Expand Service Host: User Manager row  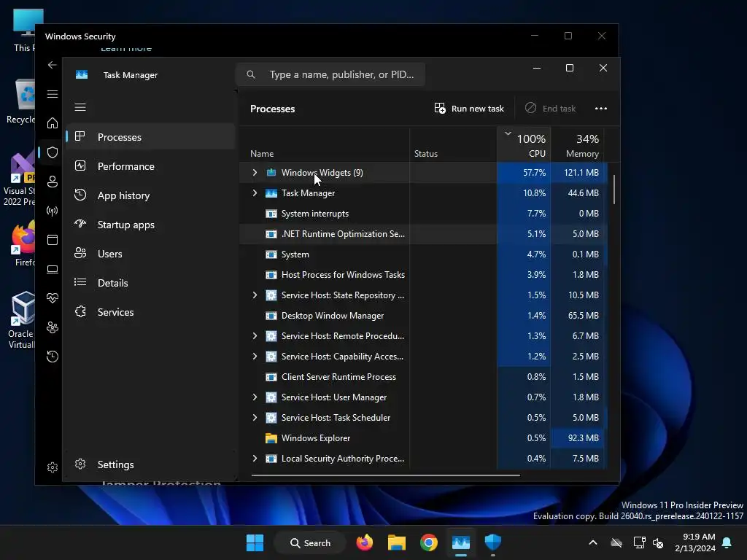(255, 397)
